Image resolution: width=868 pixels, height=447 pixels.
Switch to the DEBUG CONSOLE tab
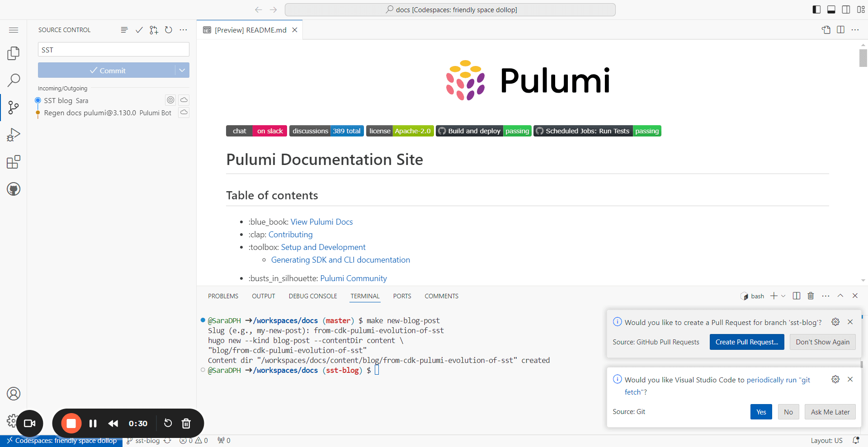[313, 296]
